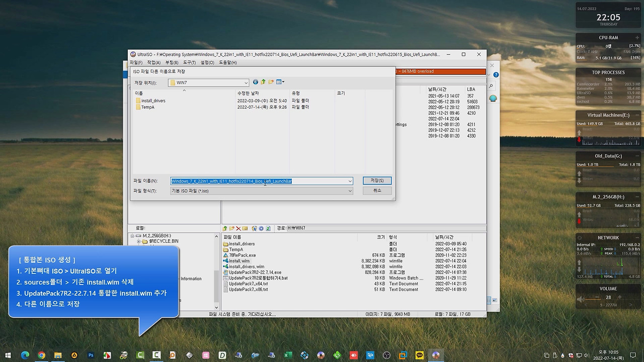Click plus button on CPU-RAM widget

637,38
